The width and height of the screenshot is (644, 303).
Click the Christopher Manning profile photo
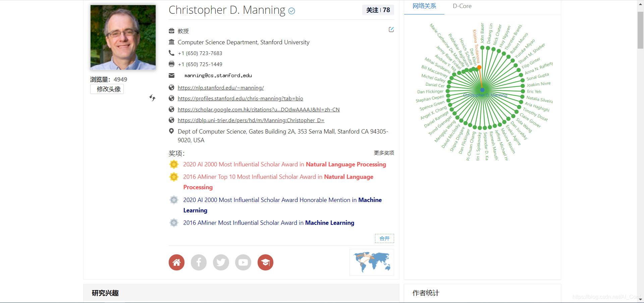(123, 38)
